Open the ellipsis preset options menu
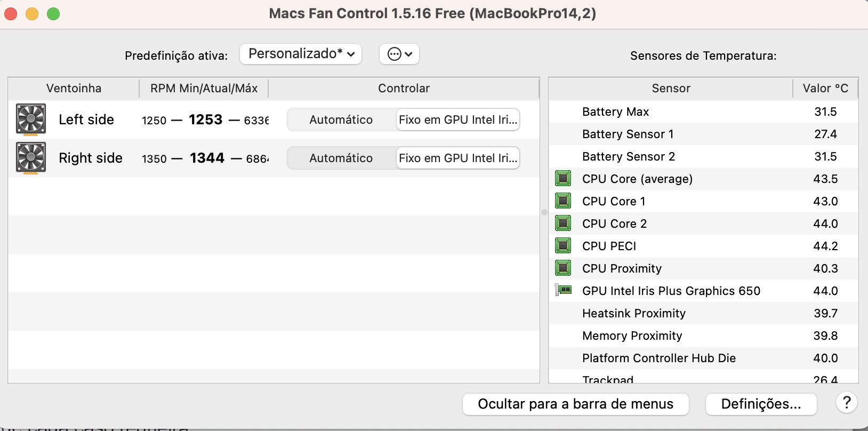Image resolution: width=868 pixels, height=431 pixels. (399, 54)
